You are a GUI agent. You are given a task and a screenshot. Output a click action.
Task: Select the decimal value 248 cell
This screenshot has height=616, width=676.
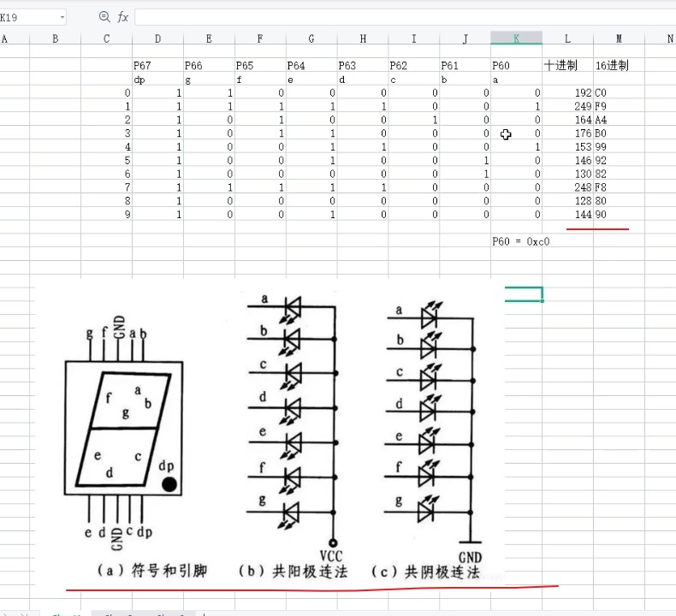point(568,187)
